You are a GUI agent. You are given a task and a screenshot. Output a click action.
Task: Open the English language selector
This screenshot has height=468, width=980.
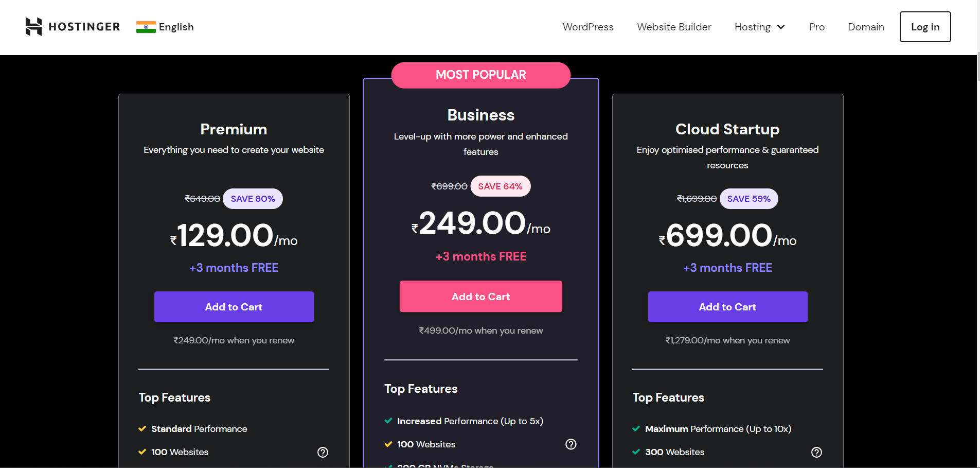165,27
